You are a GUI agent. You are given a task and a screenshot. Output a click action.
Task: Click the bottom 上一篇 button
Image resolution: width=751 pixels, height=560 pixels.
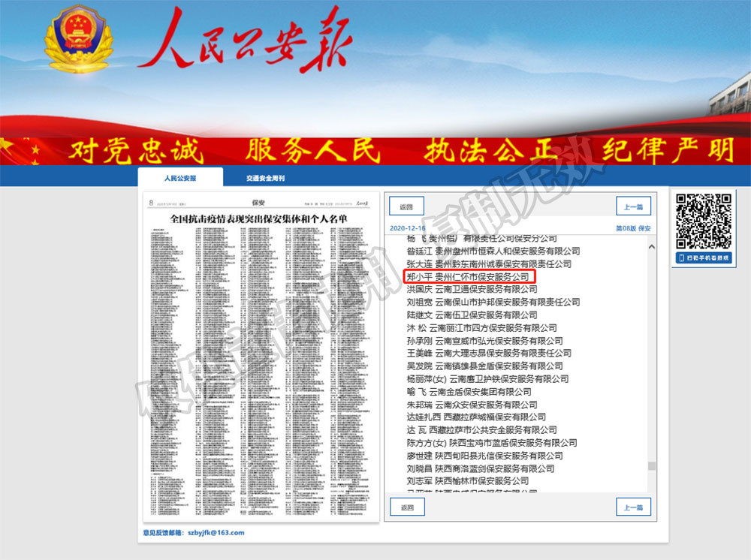[633, 507]
